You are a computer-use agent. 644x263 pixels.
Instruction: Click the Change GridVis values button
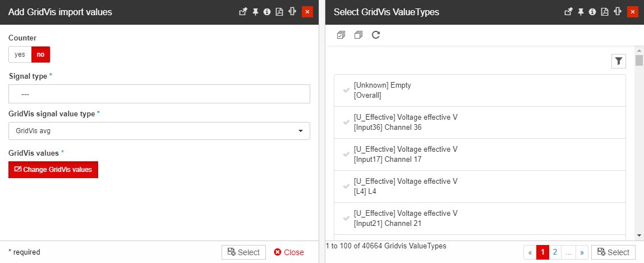[x=53, y=170]
